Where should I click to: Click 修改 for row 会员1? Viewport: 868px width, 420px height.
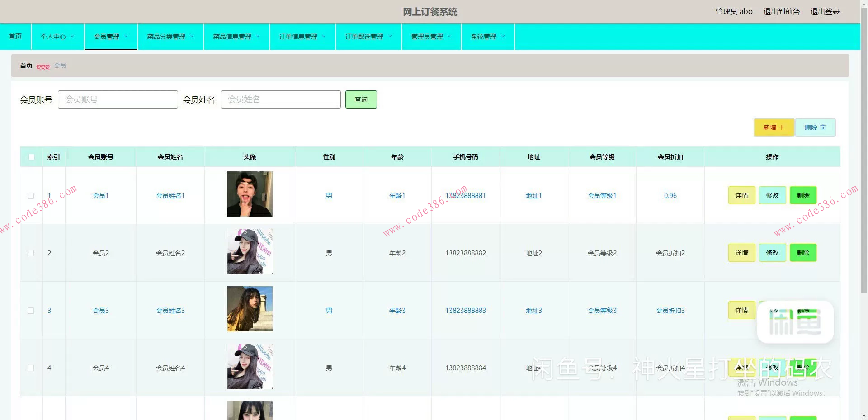tap(773, 195)
